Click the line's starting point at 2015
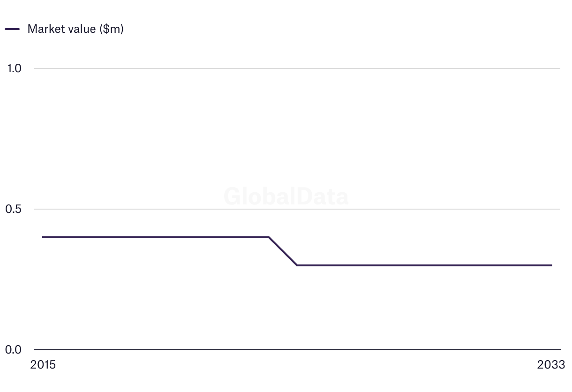Screen dimensions: 572x392 point(43,237)
